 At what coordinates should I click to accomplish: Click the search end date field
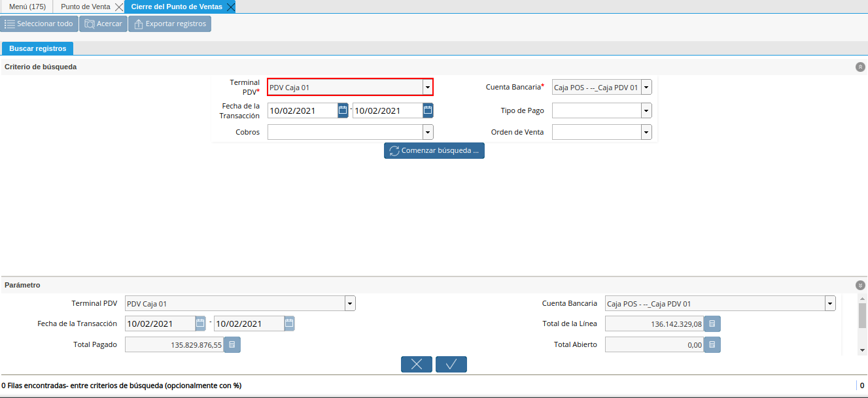[x=387, y=110]
